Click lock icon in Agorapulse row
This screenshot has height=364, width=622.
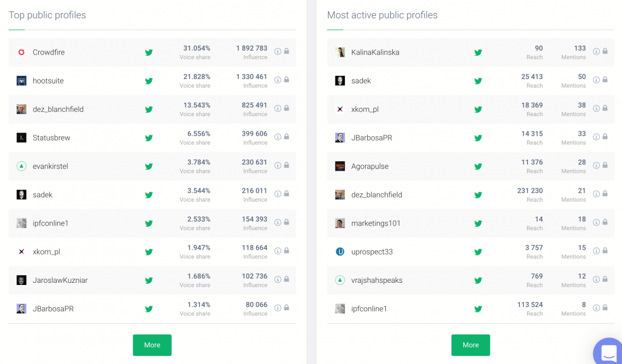(x=605, y=165)
